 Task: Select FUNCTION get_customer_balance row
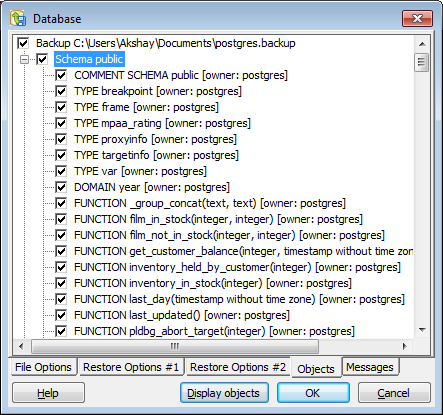click(x=243, y=251)
